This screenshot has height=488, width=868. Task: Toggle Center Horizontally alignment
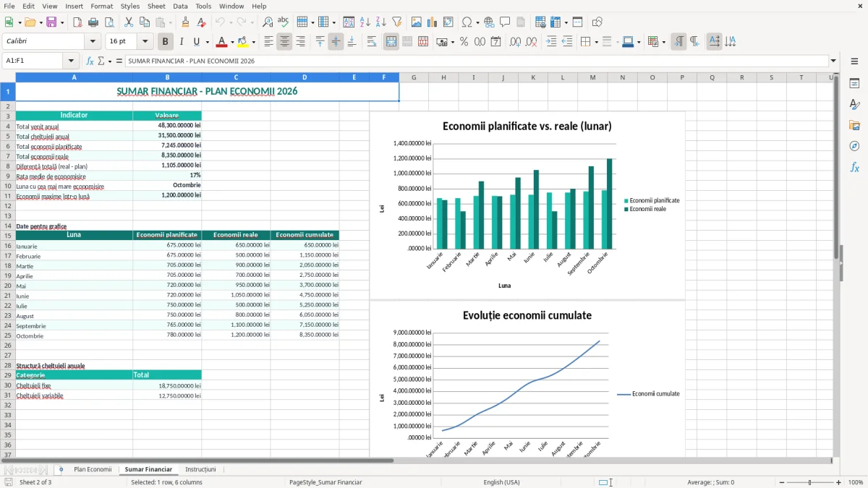click(284, 42)
